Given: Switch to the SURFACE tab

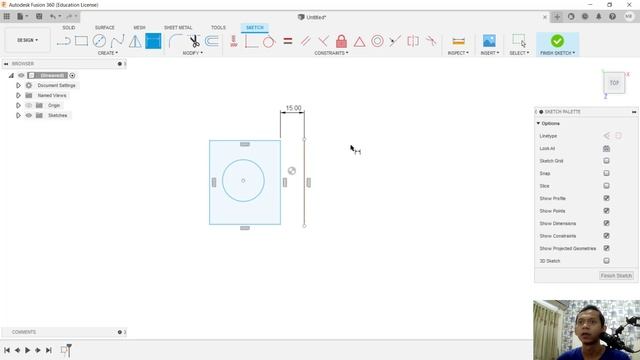Looking at the screenshot, I should click(x=104, y=27).
